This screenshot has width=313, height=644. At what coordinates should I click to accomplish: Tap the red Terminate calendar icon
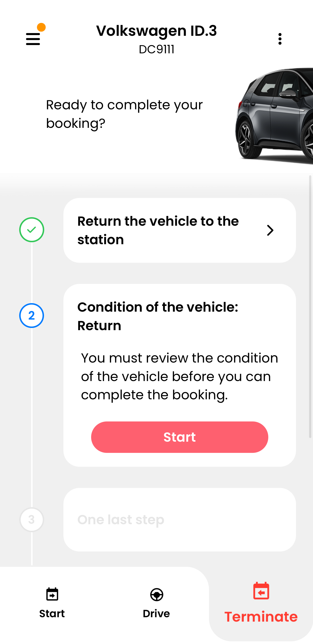pos(261,591)
